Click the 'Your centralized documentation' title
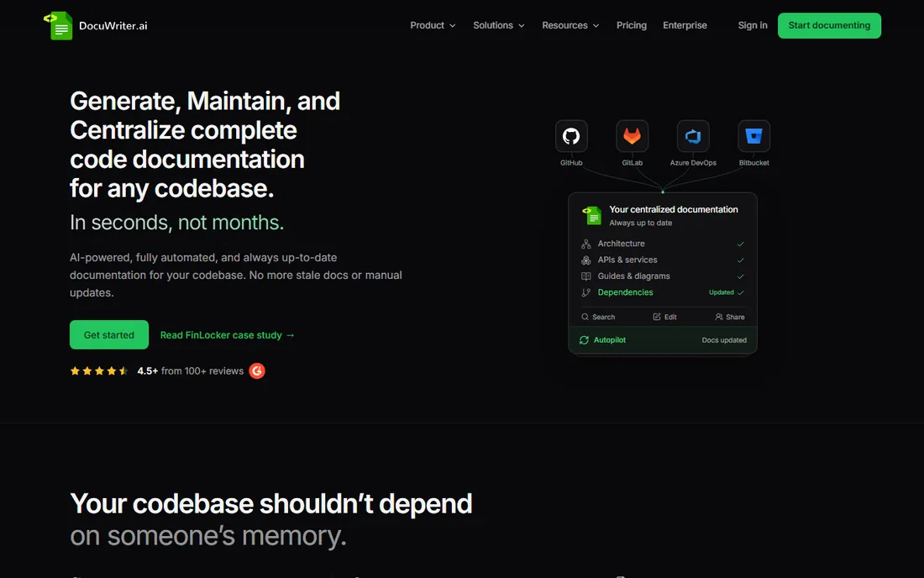Viewport: 924px width, 578px height. (673, 209)
